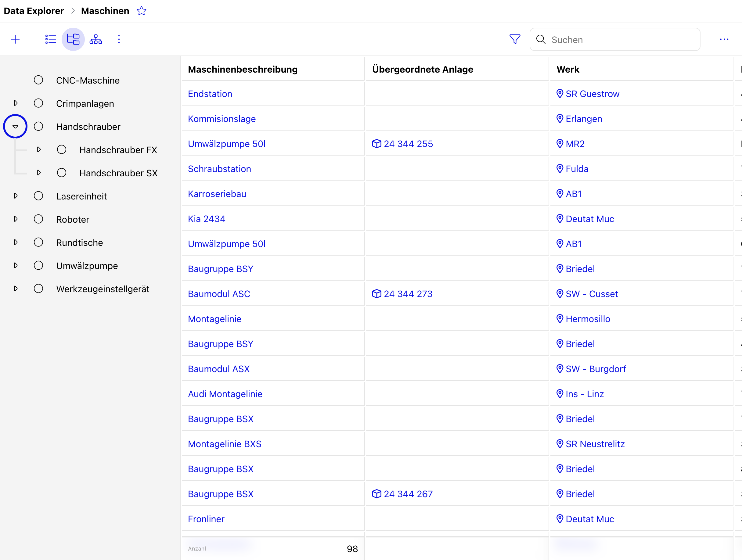Image resolution: width=742 pixels, height=560 pixels.
Task: Click the Übergeordnete Anlage column header
Action: tap(457, 70)
